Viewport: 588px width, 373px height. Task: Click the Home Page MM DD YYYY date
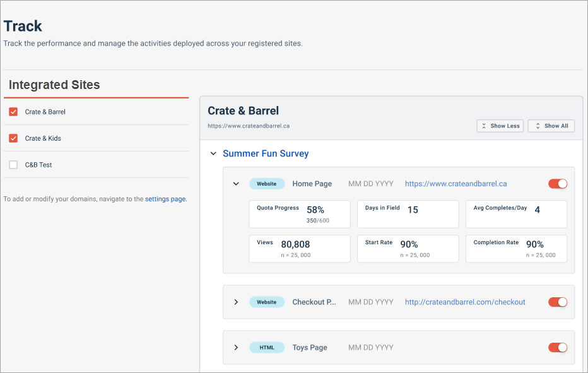tap(371, 184)
